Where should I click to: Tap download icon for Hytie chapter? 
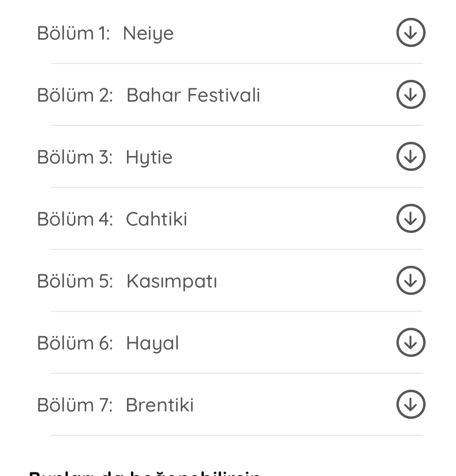coord(411,156)
